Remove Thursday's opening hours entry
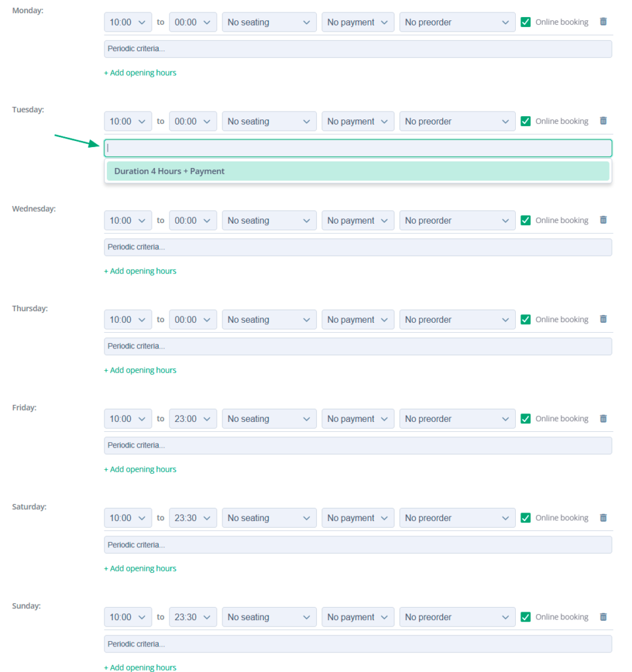Viewport: 632px width, 672px height. click(x=603, y=319)
